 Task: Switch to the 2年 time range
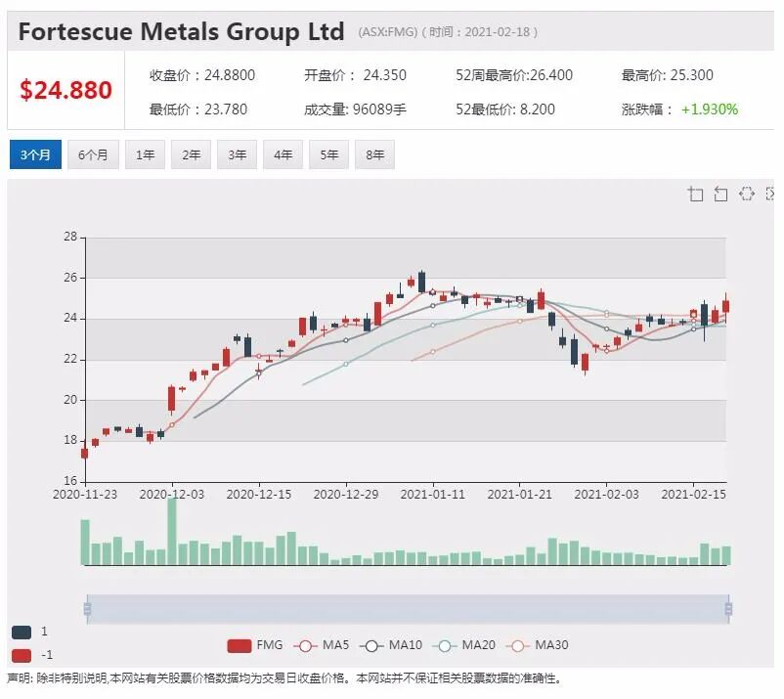[x=191, y=155]
